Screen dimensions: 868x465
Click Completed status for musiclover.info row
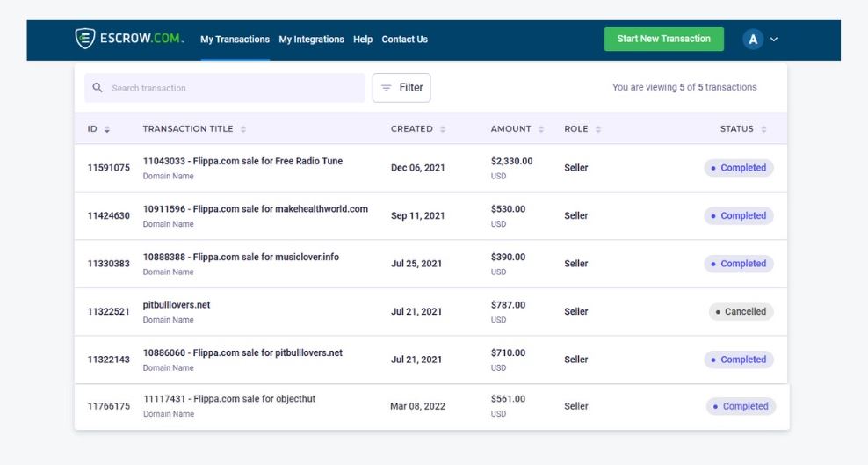pos(739,264)
